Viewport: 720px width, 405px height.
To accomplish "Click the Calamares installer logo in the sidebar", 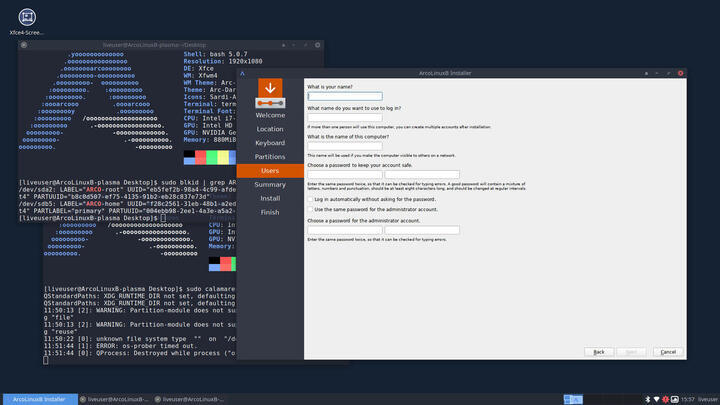I will click(x=270, y=93).
